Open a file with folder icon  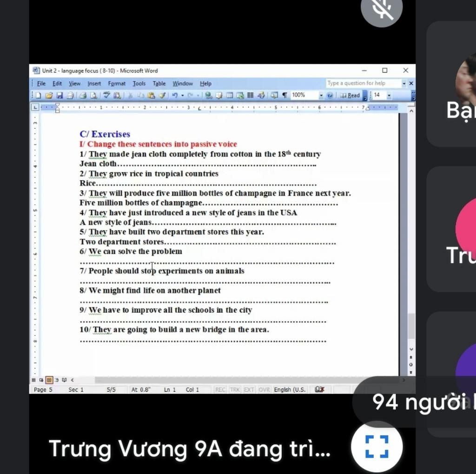(x=48, y=95)
